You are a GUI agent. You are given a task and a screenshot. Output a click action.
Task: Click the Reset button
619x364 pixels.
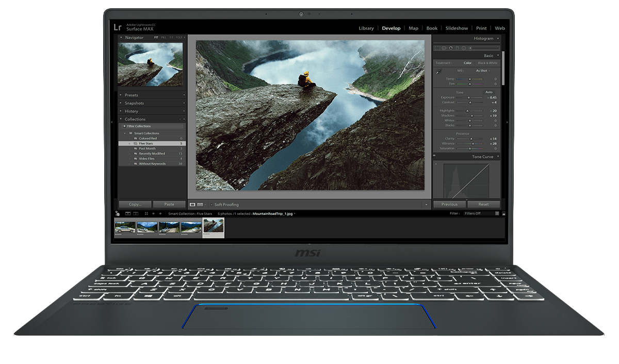[x=483, y=204]
